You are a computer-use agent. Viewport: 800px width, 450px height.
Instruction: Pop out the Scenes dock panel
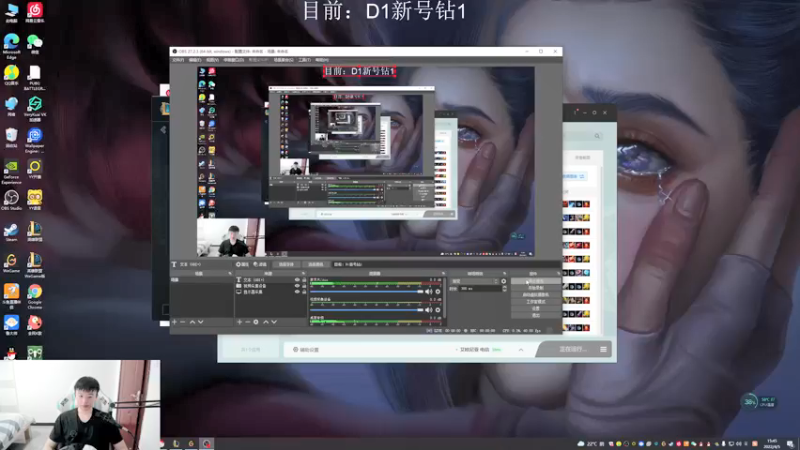point(230,273)
